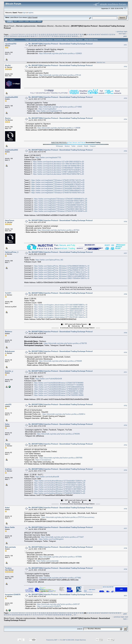Open the Powered by SMF 1.1.19 footer link
132x644 pixels.
[54, 640]
